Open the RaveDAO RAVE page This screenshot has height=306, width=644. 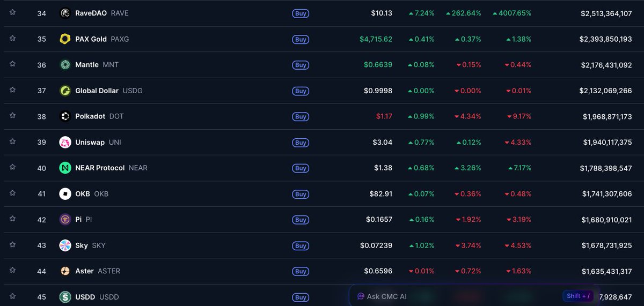(102, 13)
